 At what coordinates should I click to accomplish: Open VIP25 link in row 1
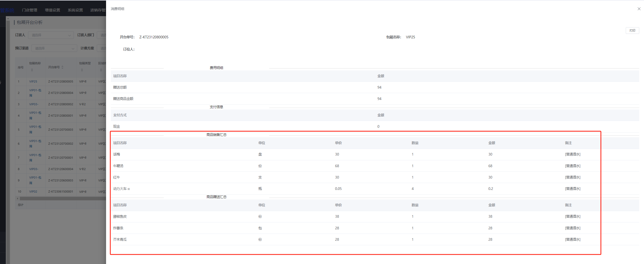tap(33, 81)
